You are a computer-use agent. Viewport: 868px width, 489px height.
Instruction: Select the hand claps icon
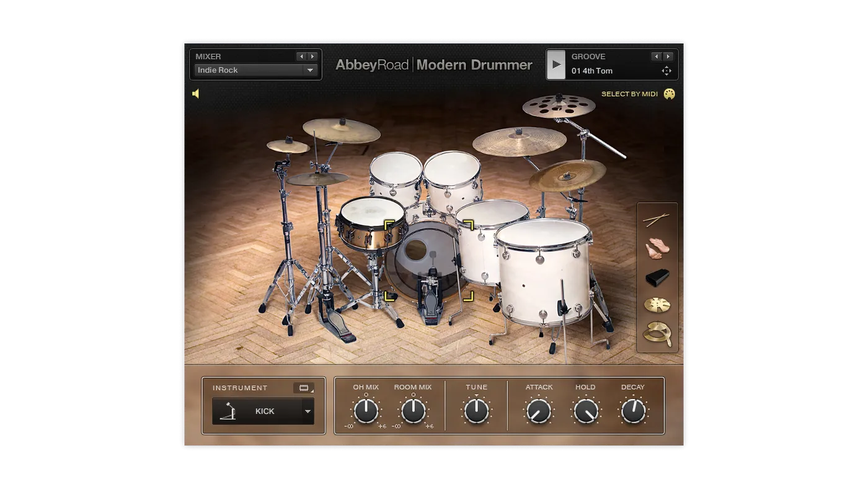point(657,248)
